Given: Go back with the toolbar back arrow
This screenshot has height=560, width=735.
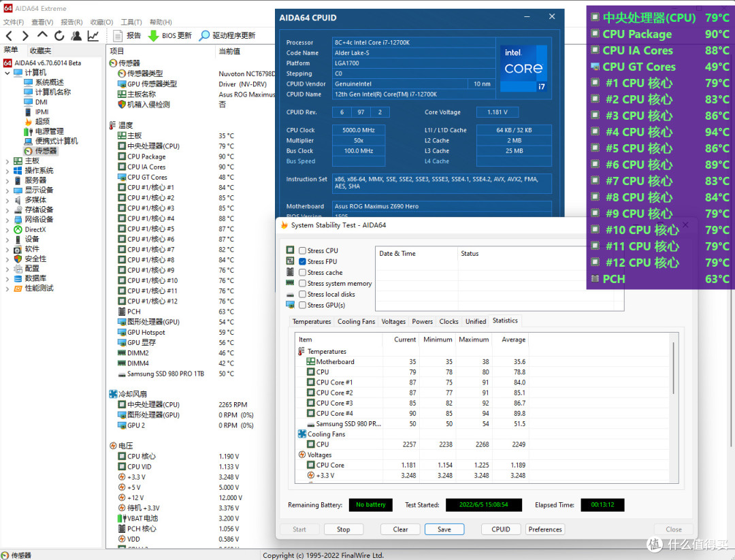Looking at the screenshot, I should tap(9, 35).
